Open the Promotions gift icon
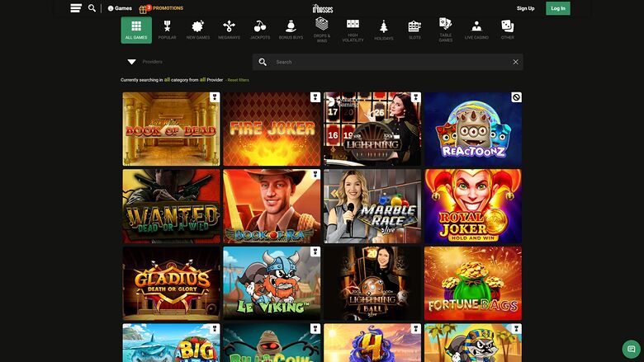The width and height of the screenshot is (644, 362). [x=144, y=8]
